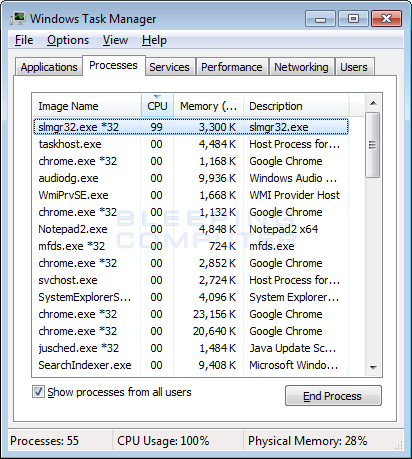Click the scrollbar up arrow

click(x=373, y=103)
